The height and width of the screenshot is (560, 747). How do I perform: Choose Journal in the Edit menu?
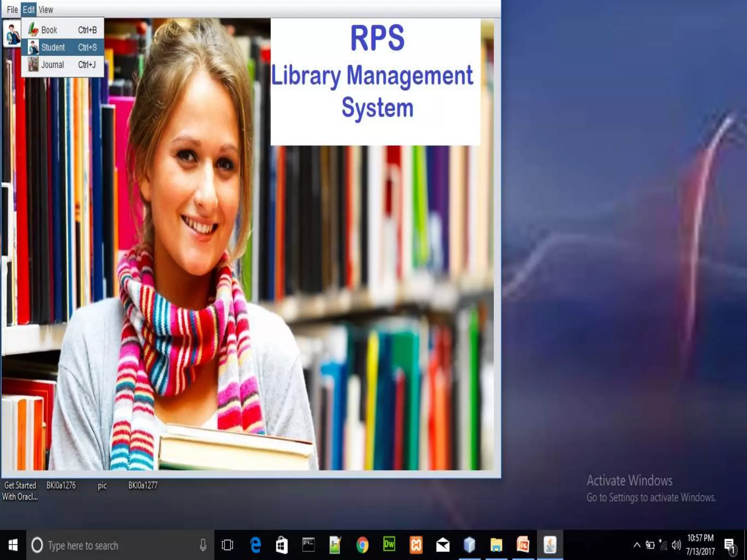point(63,65)
